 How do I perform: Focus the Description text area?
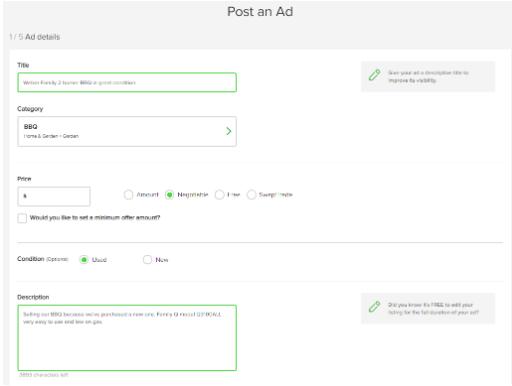127,338
